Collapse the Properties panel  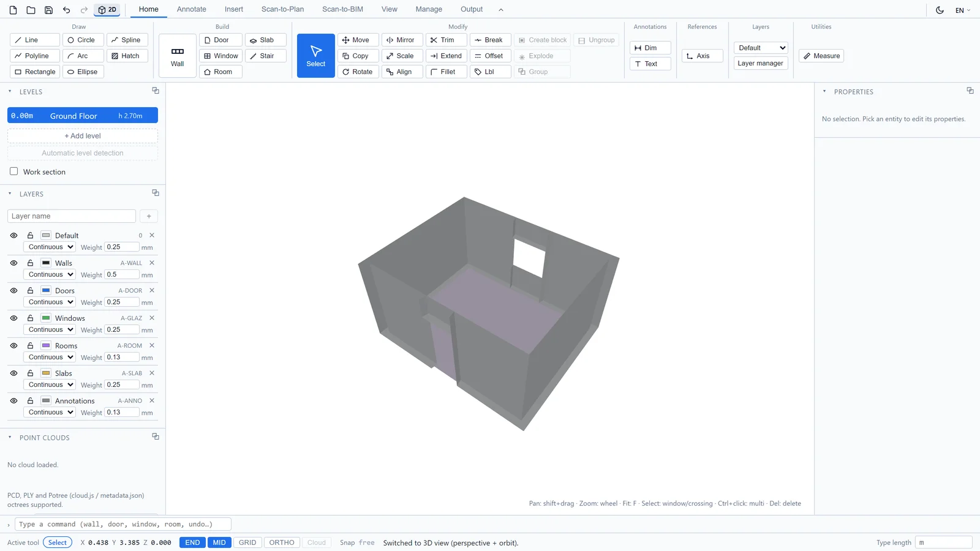824,91
